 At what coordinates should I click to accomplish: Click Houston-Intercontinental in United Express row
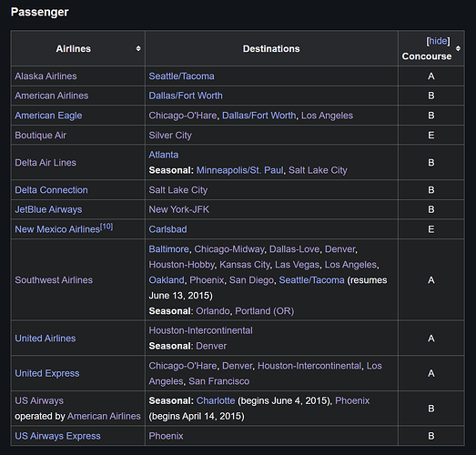point(309,366)
